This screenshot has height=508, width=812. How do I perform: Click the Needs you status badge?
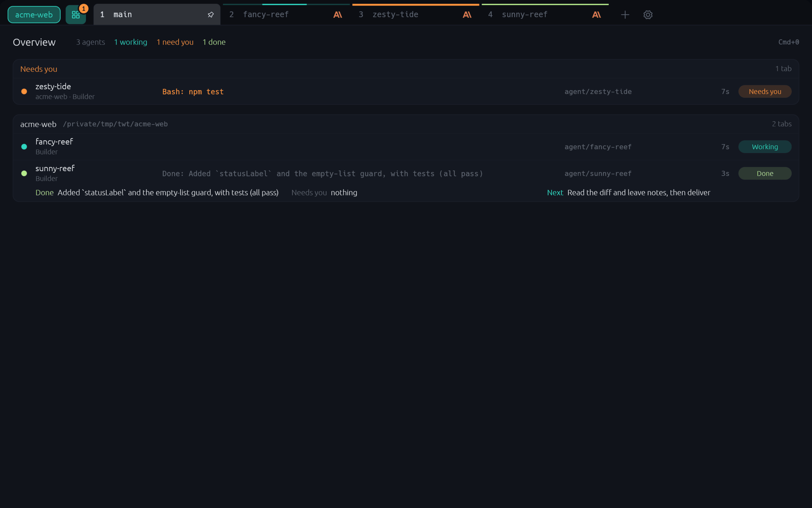765,91
